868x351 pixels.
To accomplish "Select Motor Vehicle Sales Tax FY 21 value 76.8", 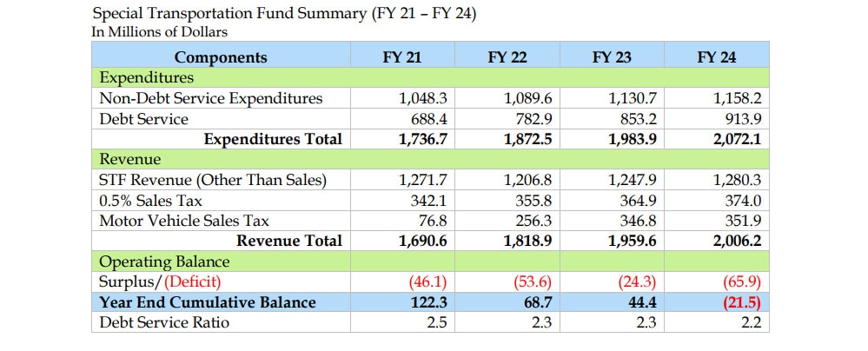I will pyautogui.click(x=433, y=221).
